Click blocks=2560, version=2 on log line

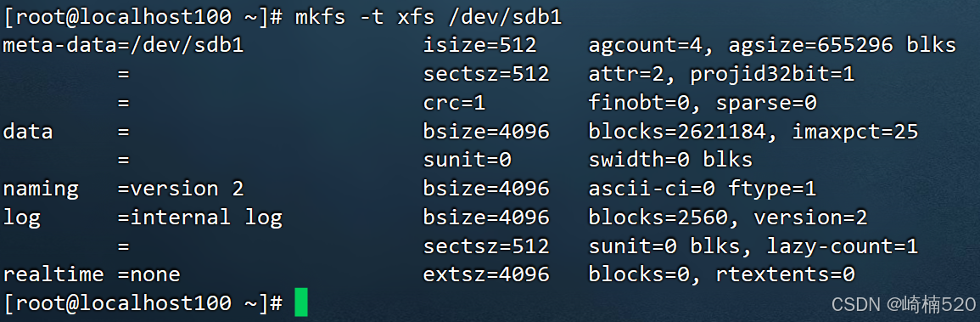(x=728, y=217)
